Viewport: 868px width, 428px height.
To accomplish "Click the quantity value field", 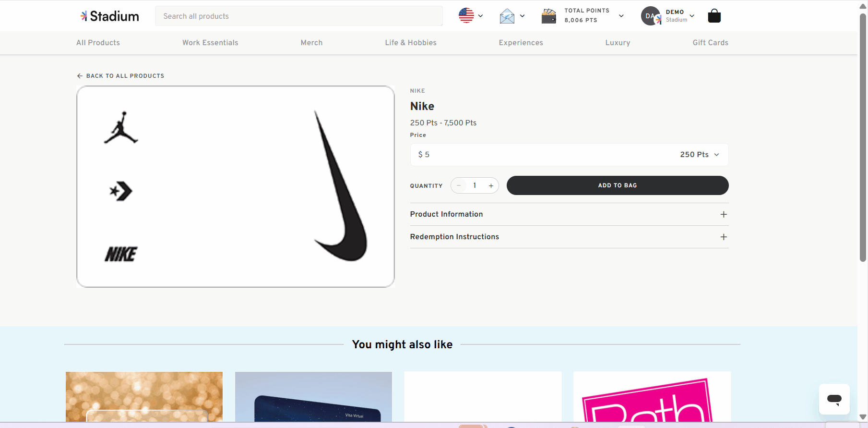I will [475, 185].
